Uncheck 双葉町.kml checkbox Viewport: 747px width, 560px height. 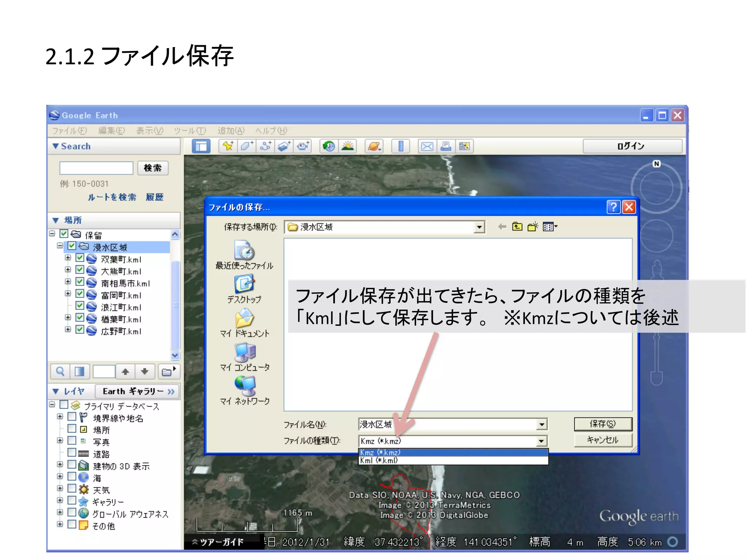click(x=80, y=258)
